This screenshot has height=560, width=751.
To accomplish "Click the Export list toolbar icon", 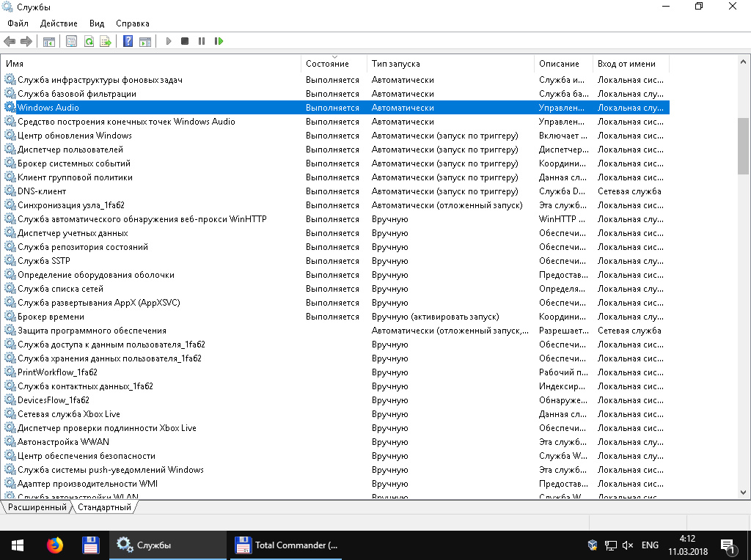I will coord(106,41).
